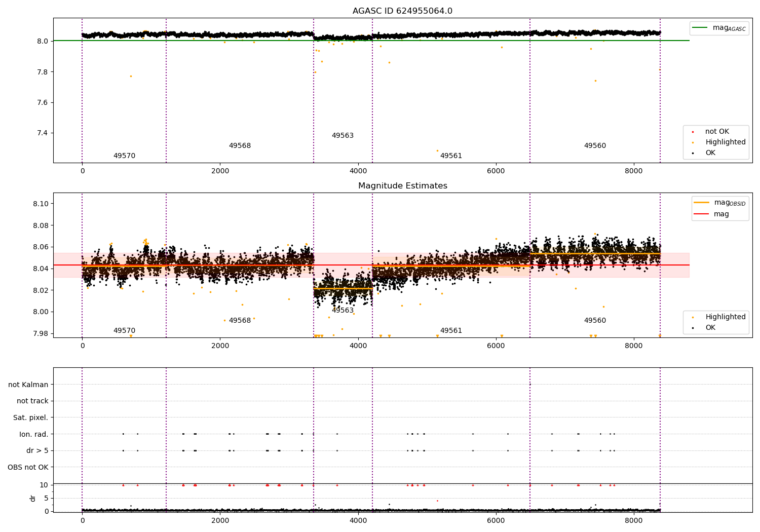Click y-tick 7.6 in top plot
The width and height of the screenshot is (760, 532).
tap(43, 103)
